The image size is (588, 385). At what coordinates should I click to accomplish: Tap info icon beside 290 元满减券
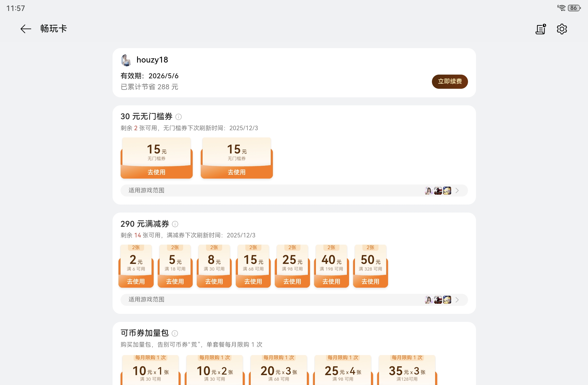[175, 224]
